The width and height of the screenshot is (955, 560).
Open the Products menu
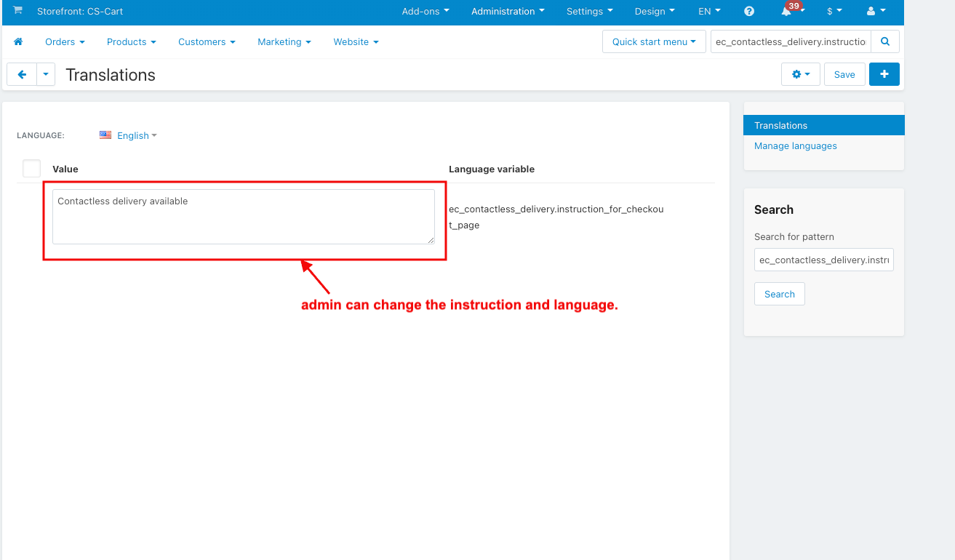(x=131, y=42)
